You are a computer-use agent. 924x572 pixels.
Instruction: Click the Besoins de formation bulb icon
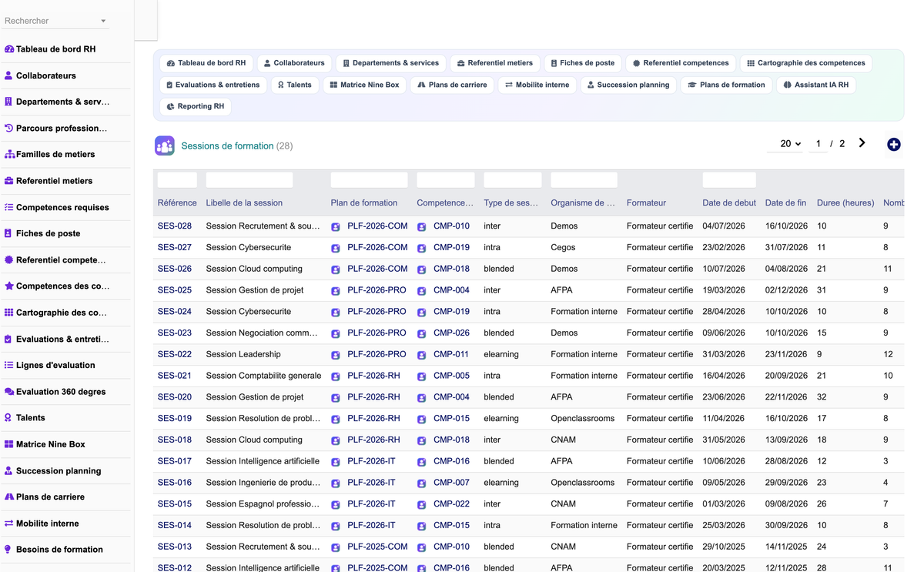[9, 549]
